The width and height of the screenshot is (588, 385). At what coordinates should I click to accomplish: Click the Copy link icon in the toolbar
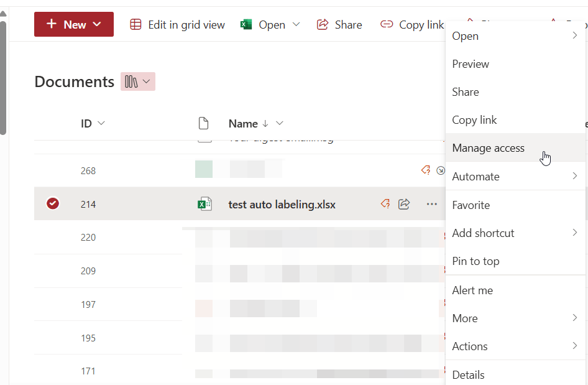[x=387, y=24]
